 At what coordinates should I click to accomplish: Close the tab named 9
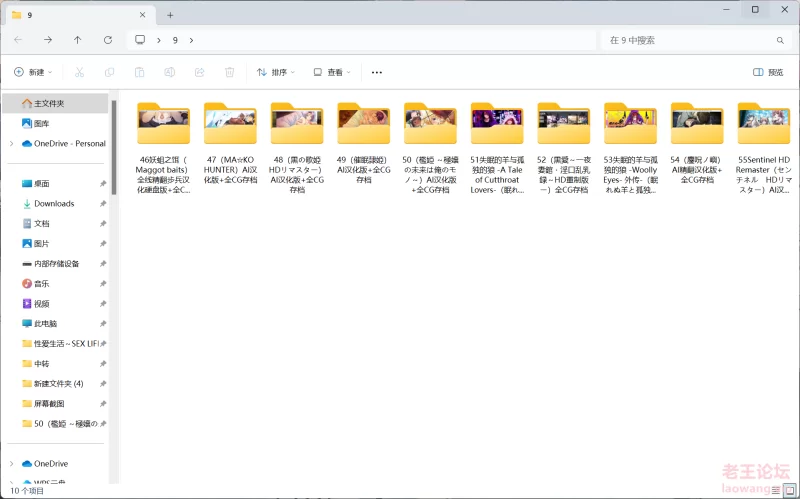[142, 15]
